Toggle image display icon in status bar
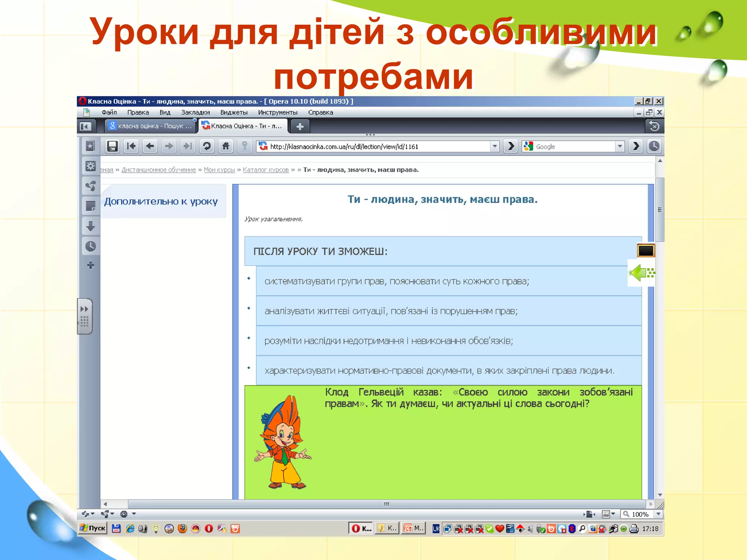The image size is (747, 560). tap(606, 514)
